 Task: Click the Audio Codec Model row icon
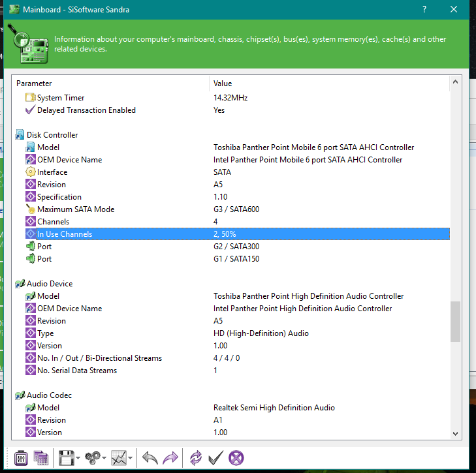click(30, 408)
